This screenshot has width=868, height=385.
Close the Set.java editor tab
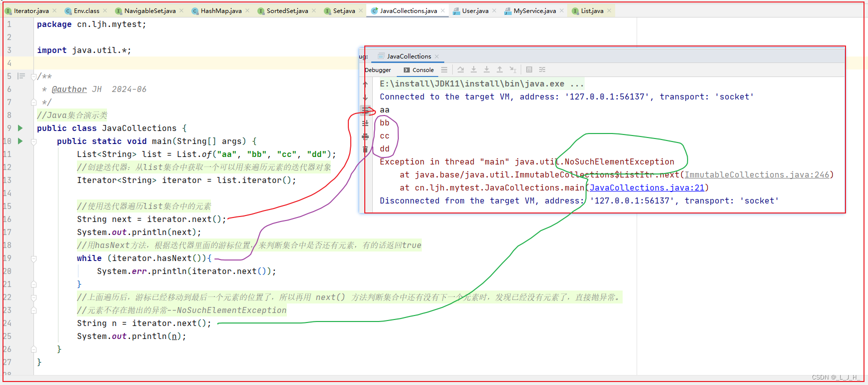point(361,10)
